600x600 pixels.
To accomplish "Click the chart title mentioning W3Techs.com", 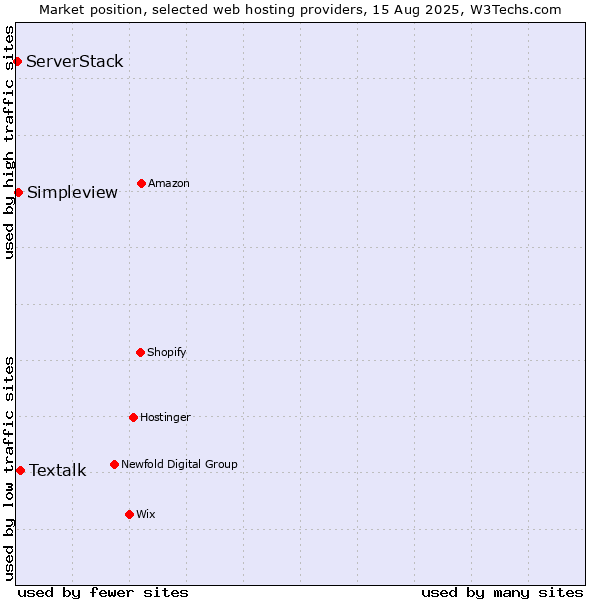I will (300, 10).
